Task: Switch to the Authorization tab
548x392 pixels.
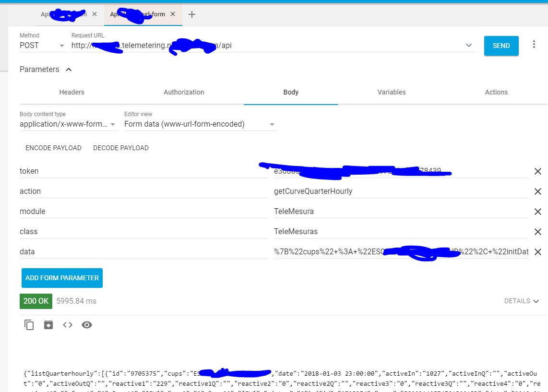Action: [x=184, y=92]
